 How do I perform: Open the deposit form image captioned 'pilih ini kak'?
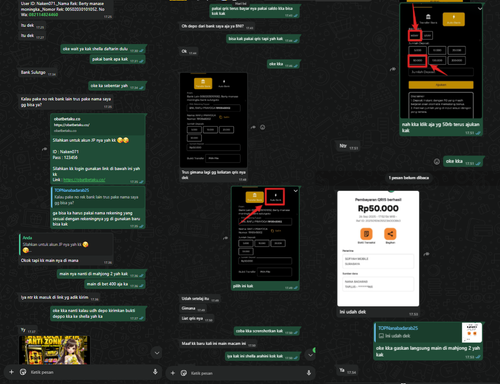point(265,234)
